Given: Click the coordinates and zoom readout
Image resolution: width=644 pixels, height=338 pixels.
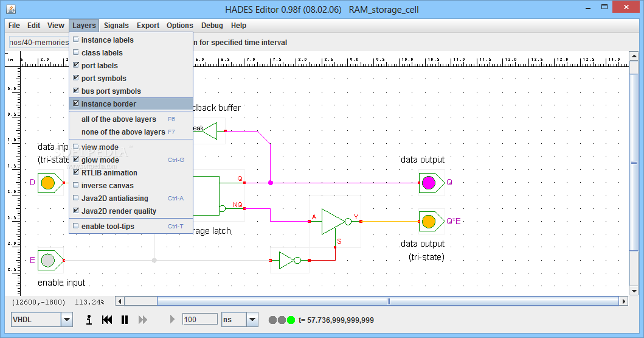Looking at the screenshot, I should tap(58, 302).
